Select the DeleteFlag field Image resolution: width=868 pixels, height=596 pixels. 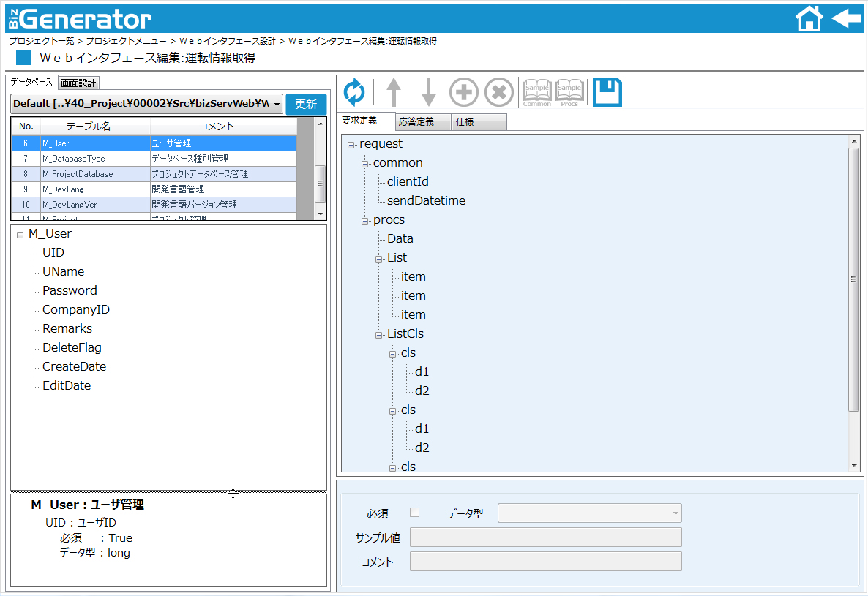coord(72,348)
